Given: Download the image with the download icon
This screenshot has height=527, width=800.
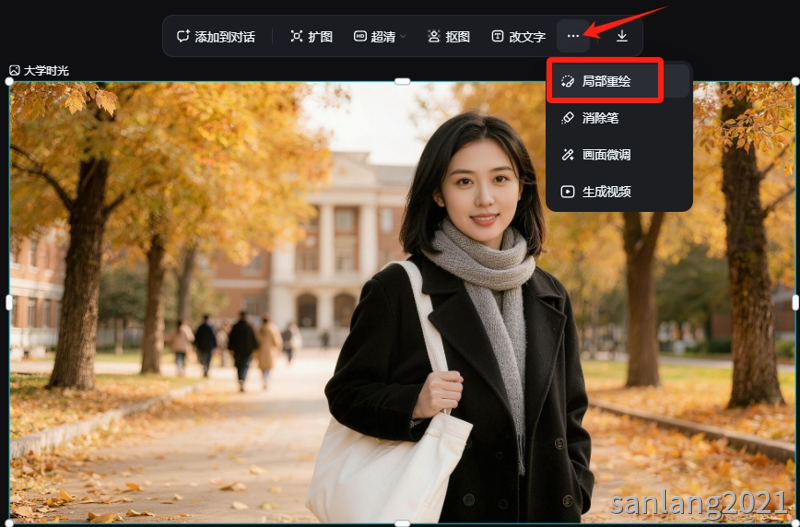Looking at the screenshot, I should pyautogui.click(x=622, y=36).
